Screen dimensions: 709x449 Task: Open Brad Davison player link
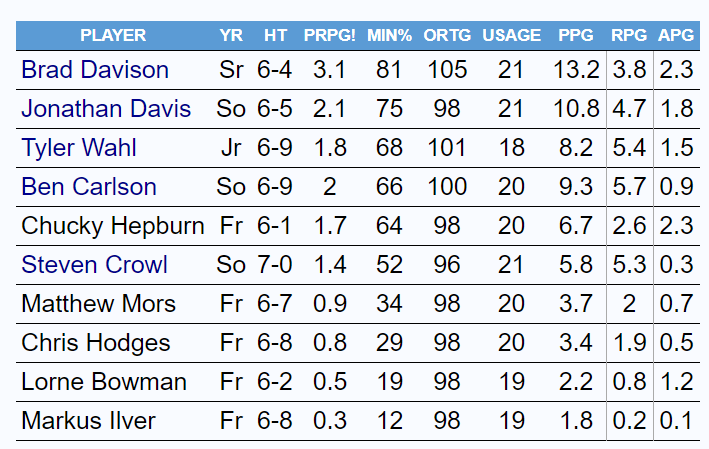coord(95,70)
